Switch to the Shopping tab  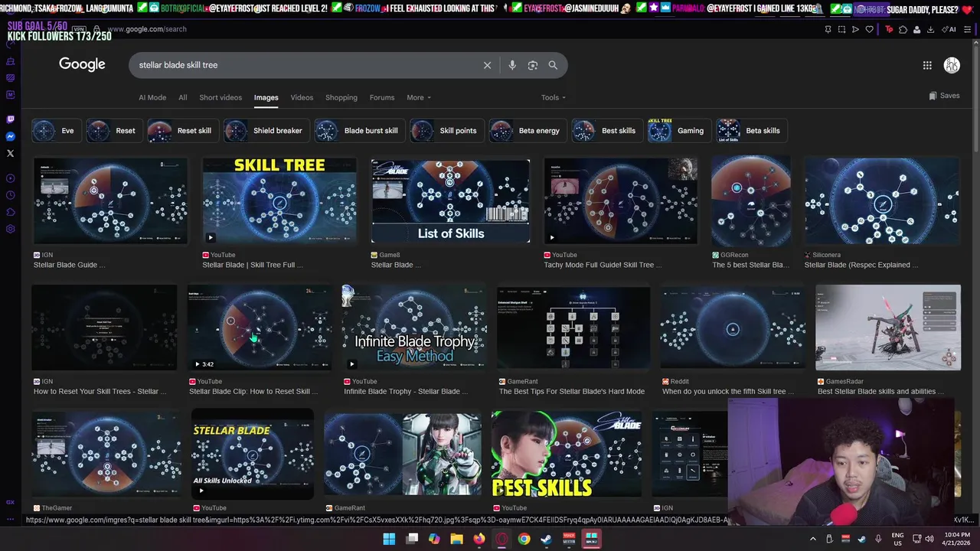[341, 97]
